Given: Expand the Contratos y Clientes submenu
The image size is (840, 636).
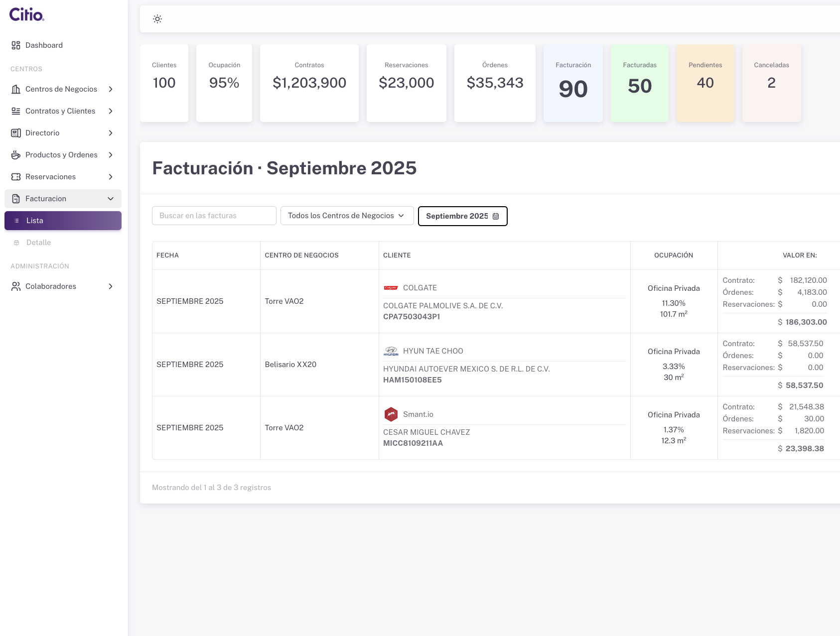Looking at the screenshot, I should 111,111.
